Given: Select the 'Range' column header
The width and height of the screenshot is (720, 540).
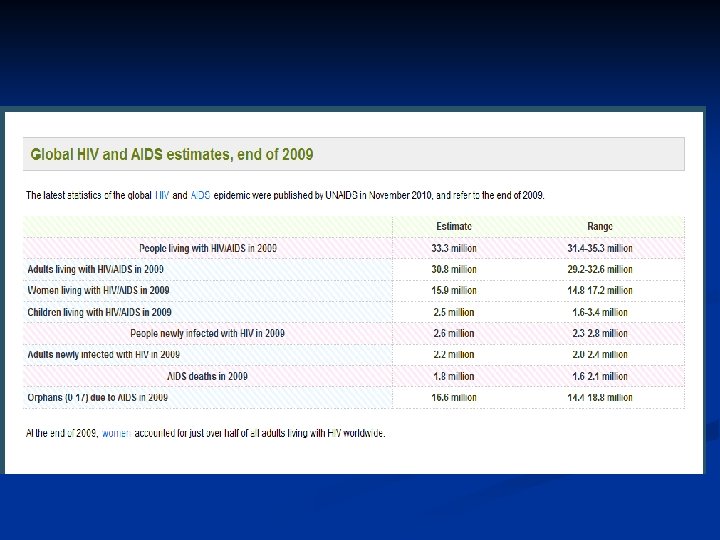Looking at the screenshot, I should (600, 226).
